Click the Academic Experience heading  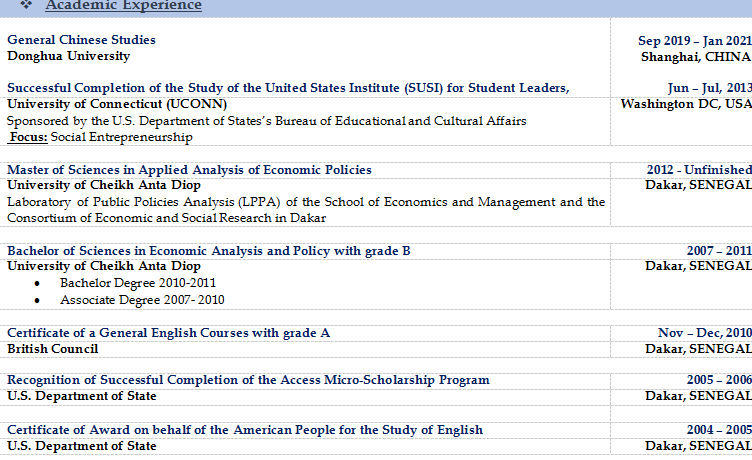pyautogui.click(x=123, y=6)
